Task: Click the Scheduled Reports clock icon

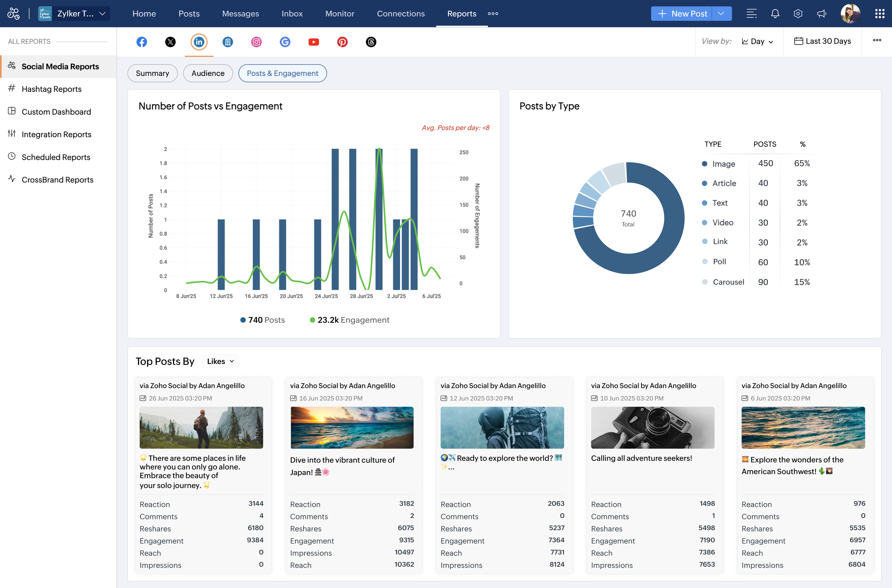Action: tap(12, 156)
